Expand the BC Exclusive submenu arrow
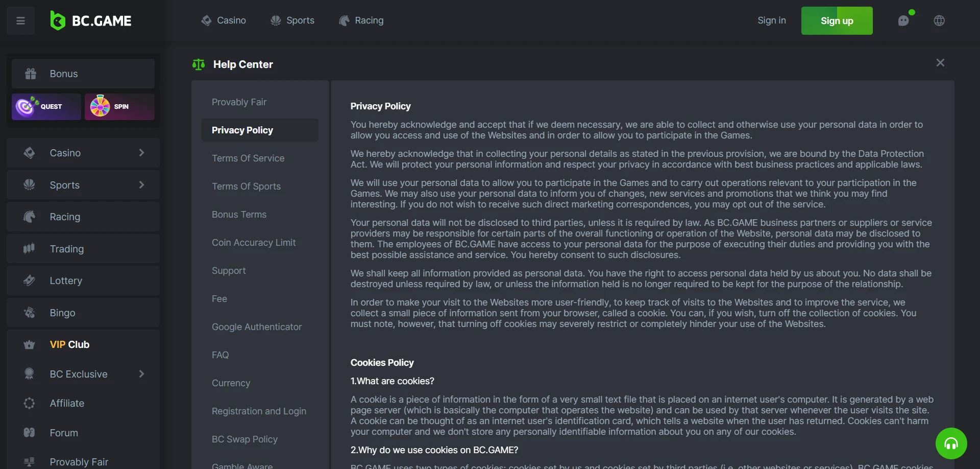This screenshot has height=469, width=980. pos(141,374)
